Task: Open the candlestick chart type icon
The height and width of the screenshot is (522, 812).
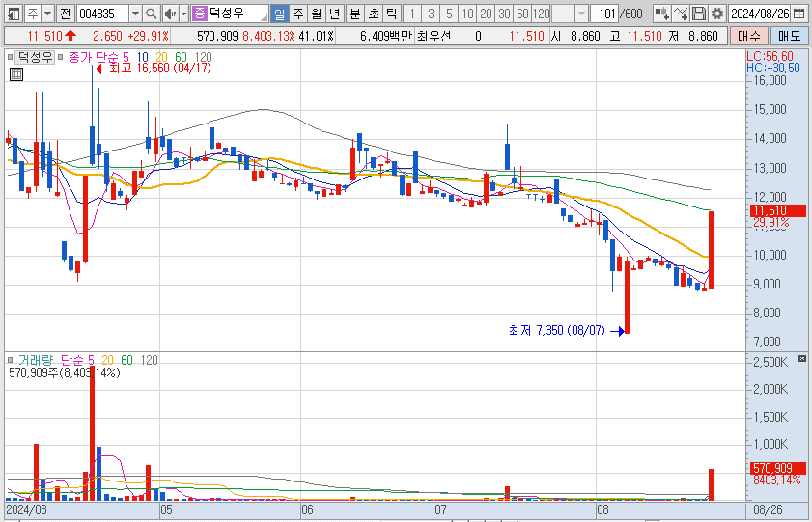Action: pyautogui.click(x=661, y=14)
